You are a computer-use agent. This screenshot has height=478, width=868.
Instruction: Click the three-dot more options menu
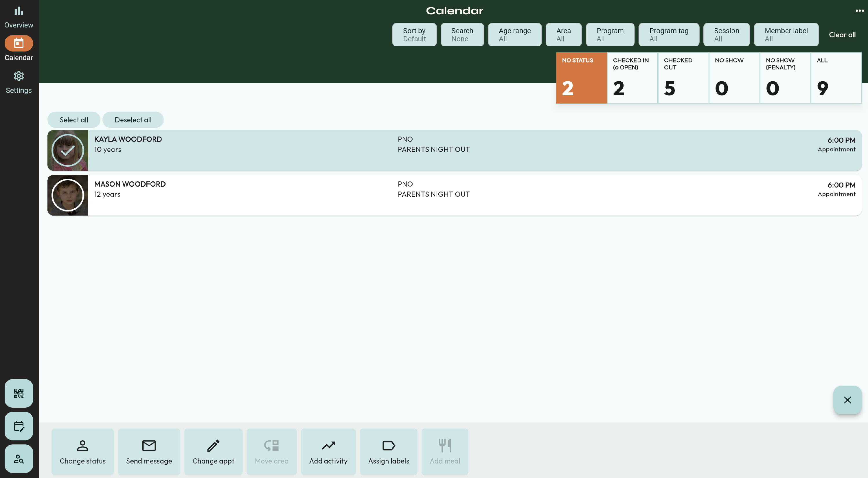pos(859,11)
